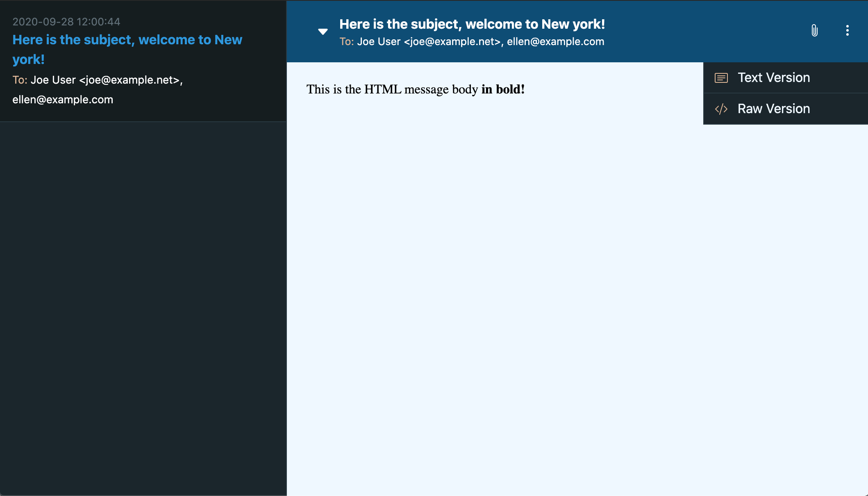
Task: Click ellen@example.com in the header recipients
Action: [x=555, y=42]
